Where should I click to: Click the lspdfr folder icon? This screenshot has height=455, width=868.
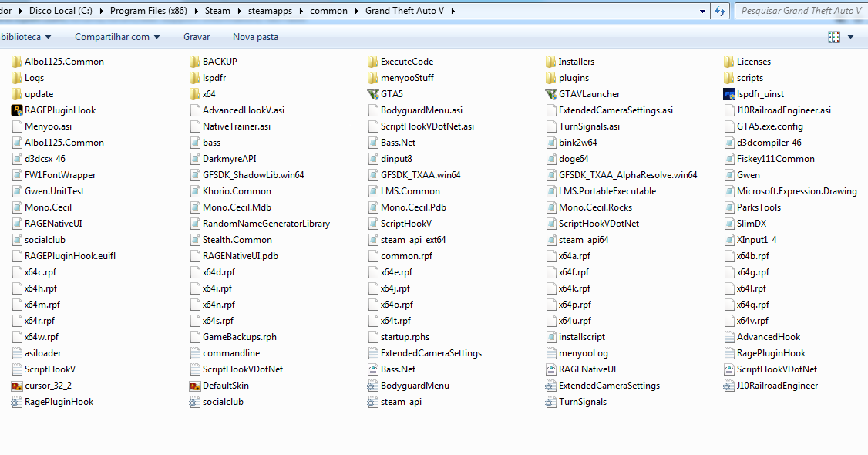(x=195, y=78)
